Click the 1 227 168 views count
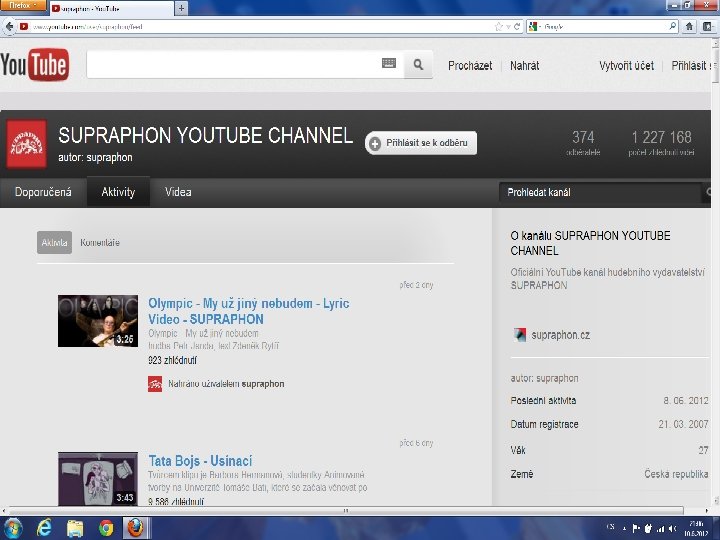 [x=661, y=137]
